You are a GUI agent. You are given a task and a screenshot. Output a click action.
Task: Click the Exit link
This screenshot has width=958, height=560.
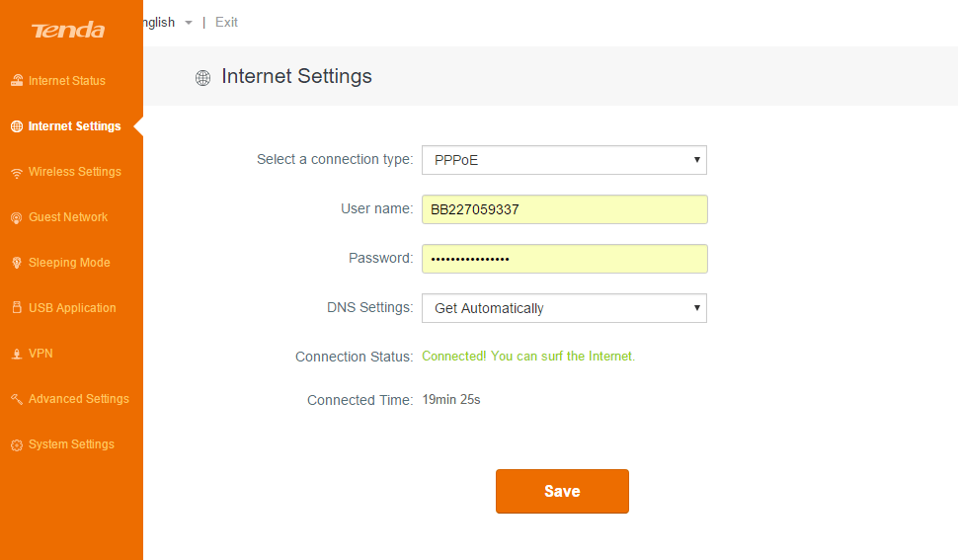point(226,22)
